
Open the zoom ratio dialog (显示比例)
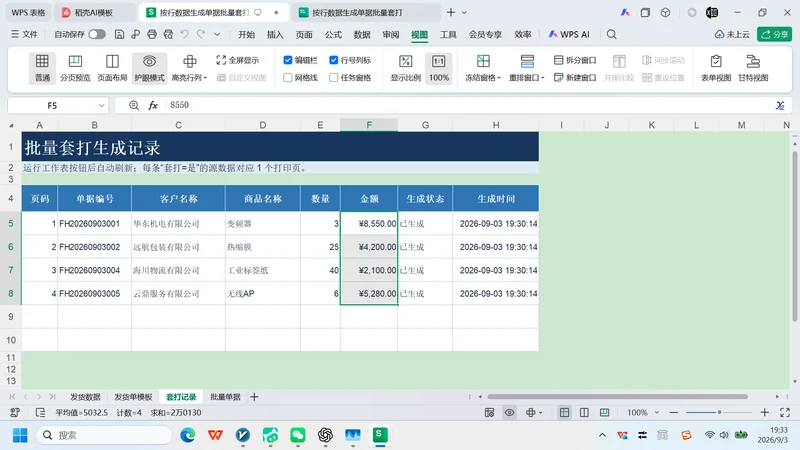[x=406, y=68]
